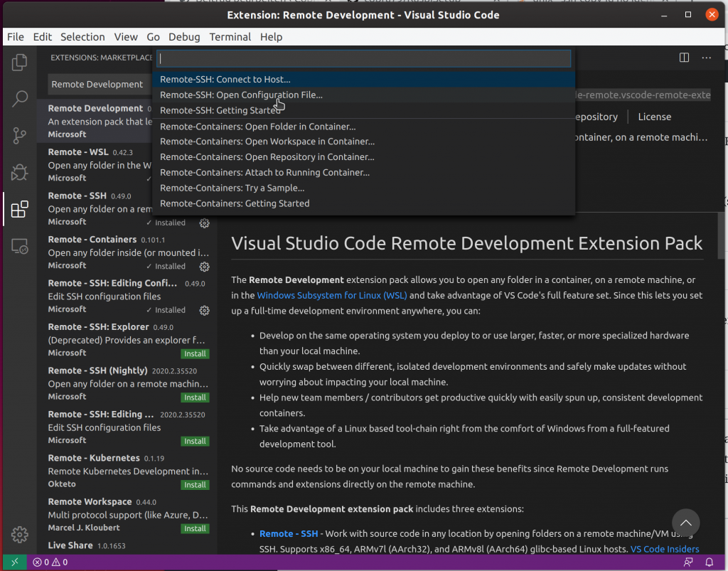Select Remote-Containers: Try a Sample
The width and height of the screenshot is (728, 571).
(363, 188)
